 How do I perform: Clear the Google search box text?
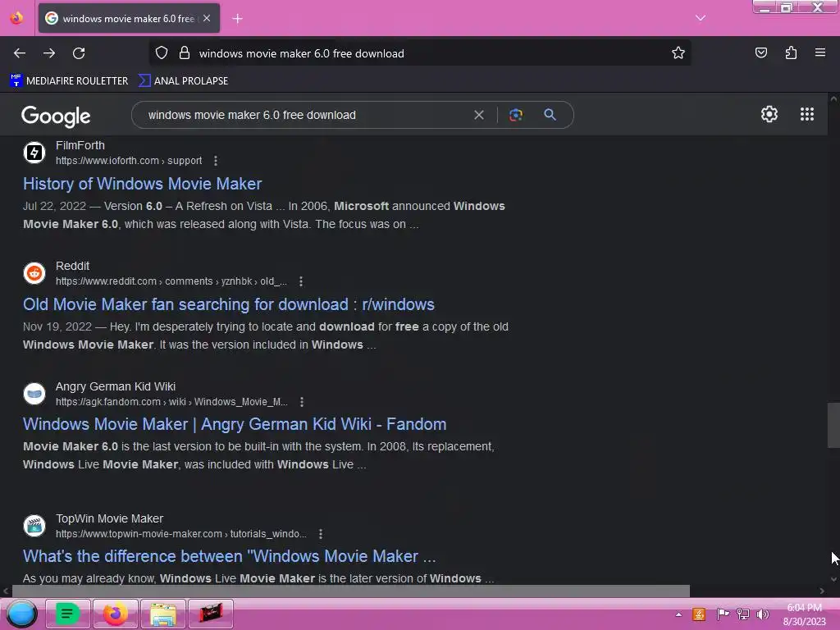(x=479, y=115)
